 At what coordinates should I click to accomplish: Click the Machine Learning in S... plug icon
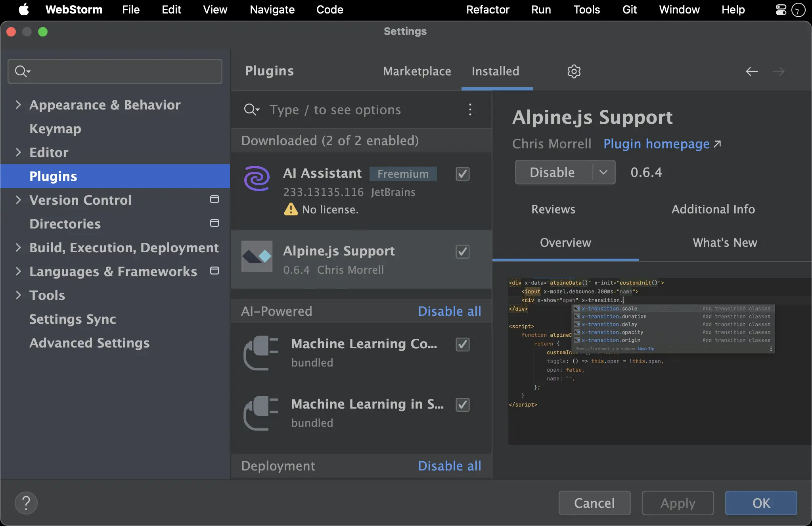(261, 413)
